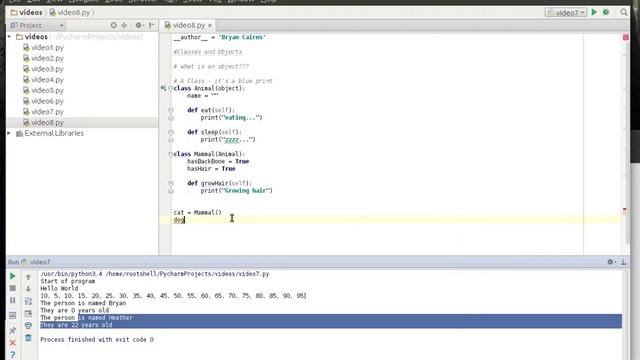Close the video8.py editor tab

210,25
